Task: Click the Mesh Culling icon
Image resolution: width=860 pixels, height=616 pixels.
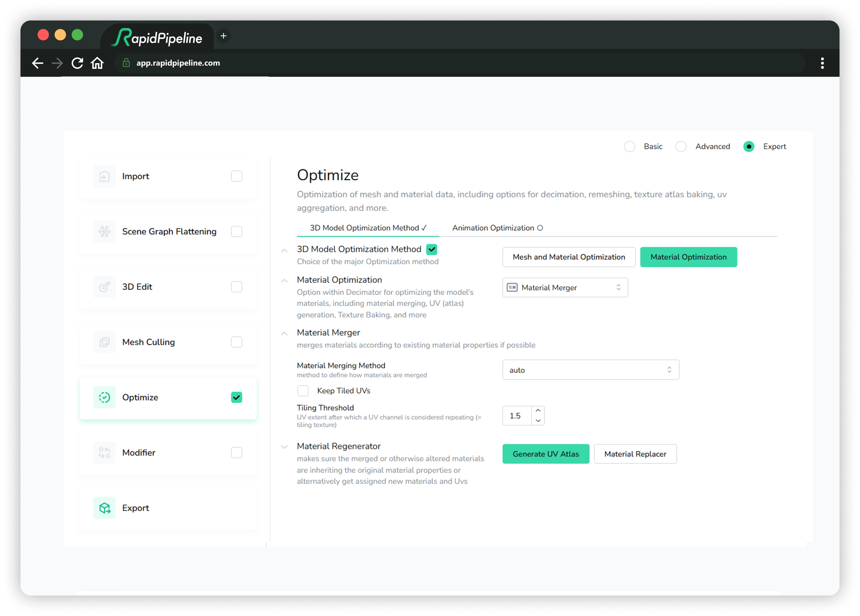Action: (x=104, y=342)
